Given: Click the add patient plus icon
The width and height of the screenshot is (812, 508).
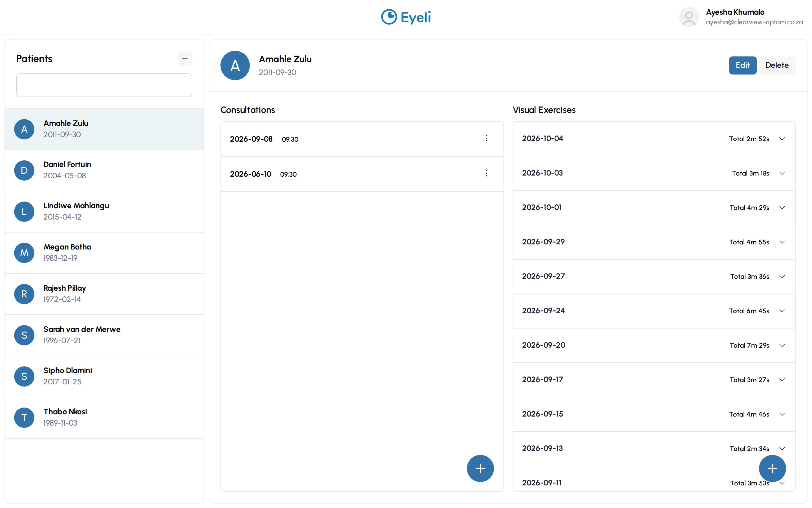Looking at the screenshot, I should click(x=185, y=59).
